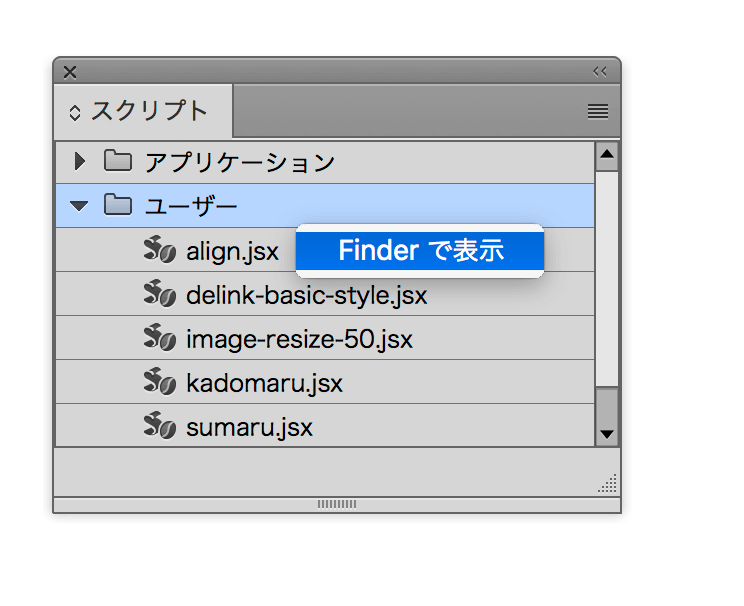Click the script icon beside image-resize-50.jsx
The height and width of the screenshot is (606, 744).
tap(159, 337)
